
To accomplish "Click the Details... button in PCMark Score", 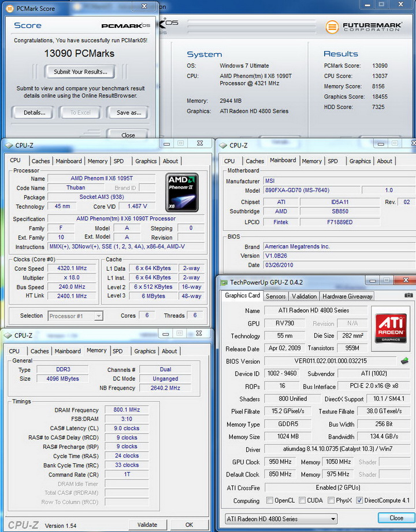I will 34,113.
